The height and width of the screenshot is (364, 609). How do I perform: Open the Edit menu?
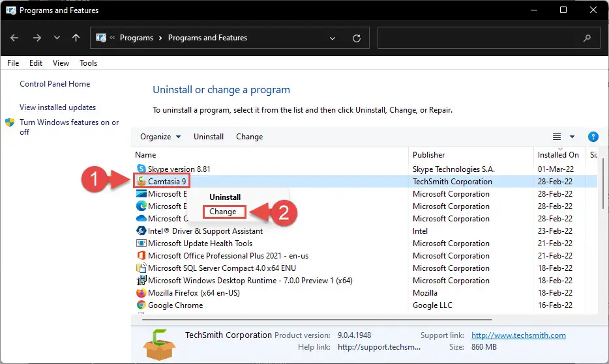coord(36,63)
